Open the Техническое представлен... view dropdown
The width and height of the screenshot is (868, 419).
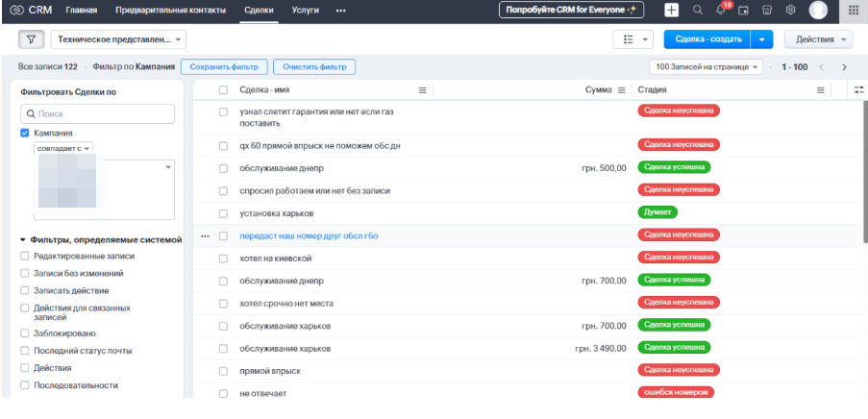118,39
